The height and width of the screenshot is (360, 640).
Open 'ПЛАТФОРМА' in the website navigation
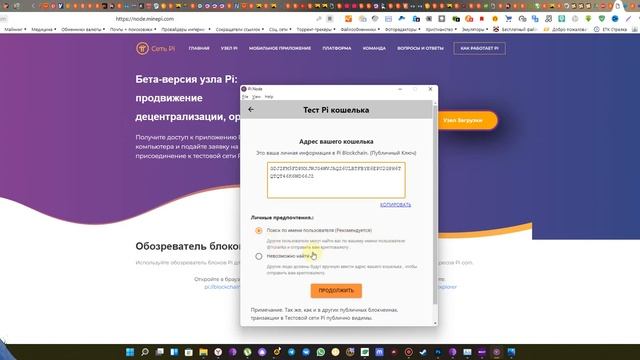point(337,48)
